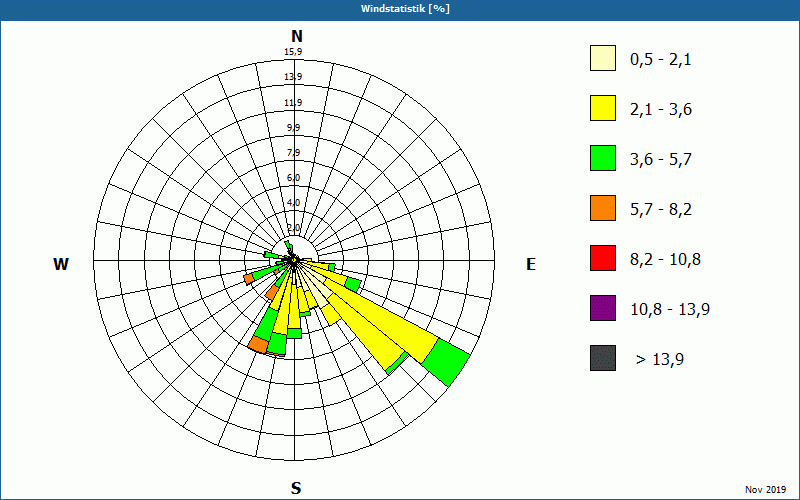Click the E compass label
Viewport: 800px width, 500px height.
531,264
